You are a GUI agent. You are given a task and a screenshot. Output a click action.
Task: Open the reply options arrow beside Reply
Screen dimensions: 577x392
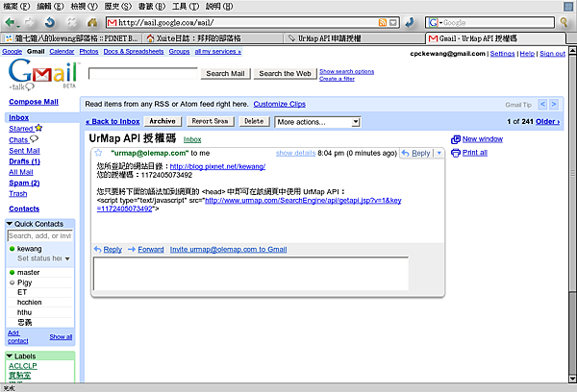click(x=439, y=153)
